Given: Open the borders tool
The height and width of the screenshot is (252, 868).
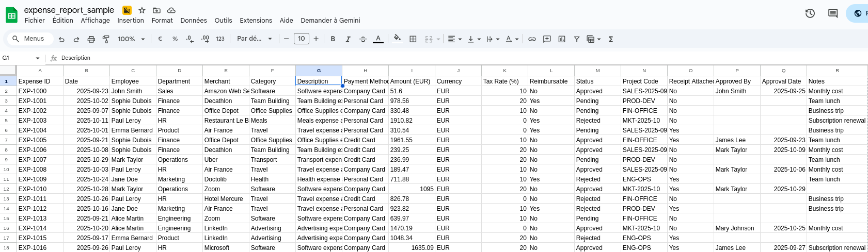Looking at the screenshot, I should pos(413,39).
